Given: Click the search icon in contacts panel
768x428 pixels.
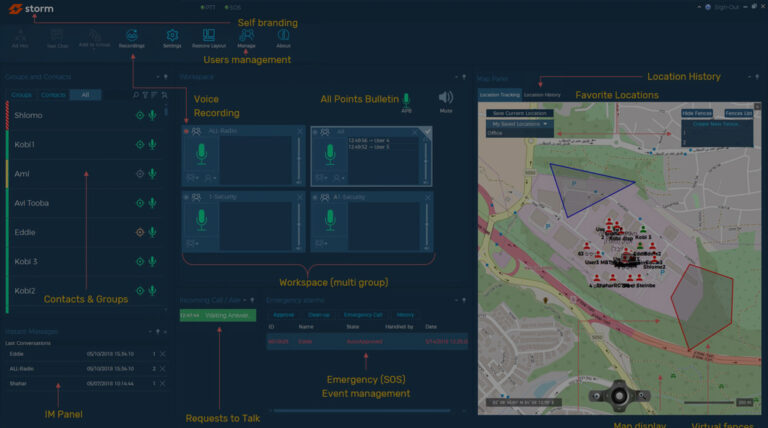Looking at the screenshot, I should [136, 95].
